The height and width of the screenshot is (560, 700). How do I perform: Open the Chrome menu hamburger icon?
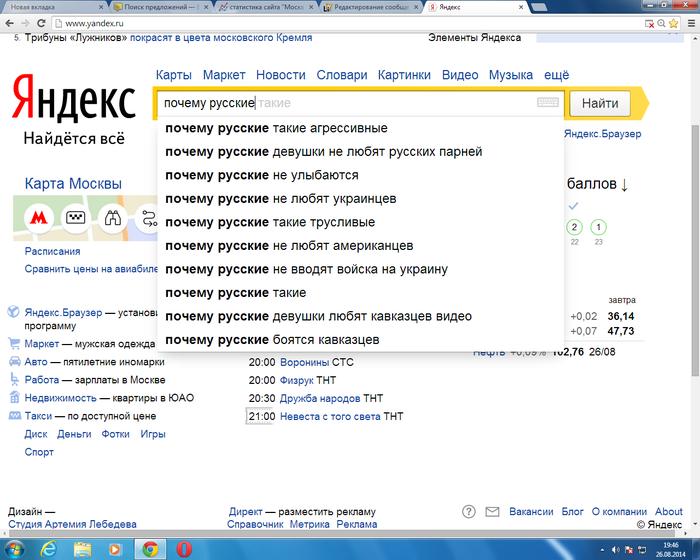pos(691,23)
